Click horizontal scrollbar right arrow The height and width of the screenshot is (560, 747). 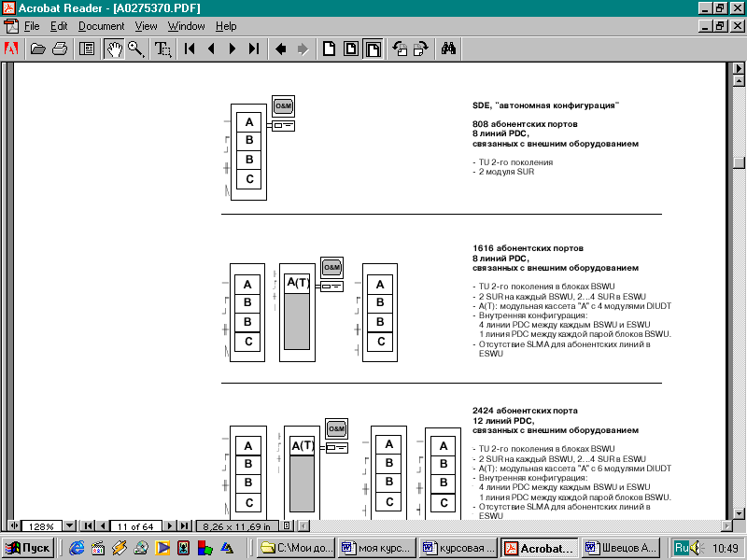tap(726, 526)
